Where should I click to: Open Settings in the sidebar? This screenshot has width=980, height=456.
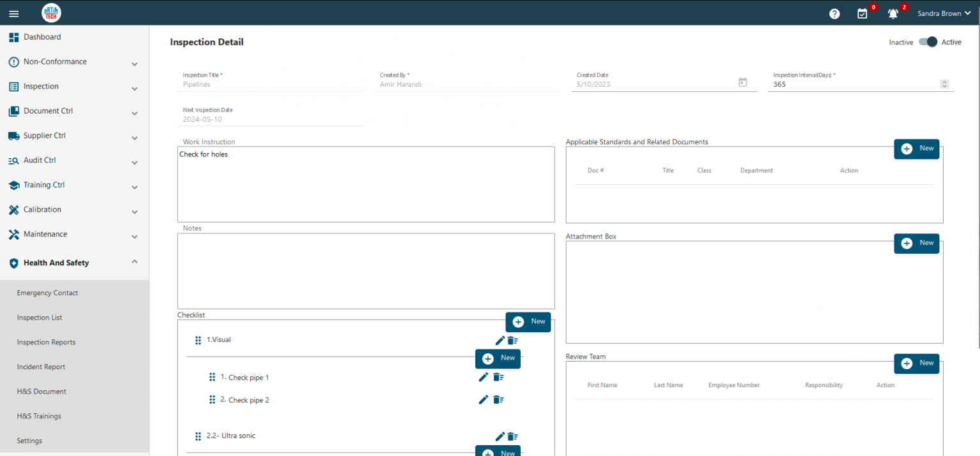29,440
